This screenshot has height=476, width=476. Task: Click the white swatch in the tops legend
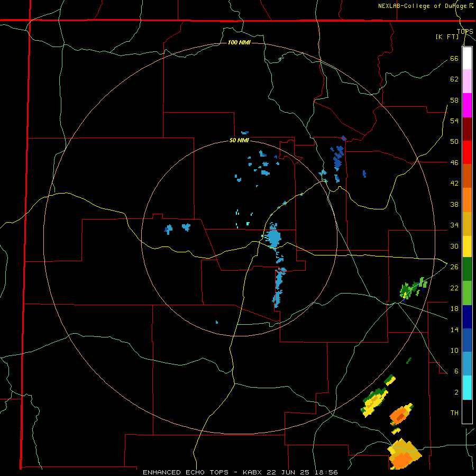pyautogui.click(x=467, y=58)
